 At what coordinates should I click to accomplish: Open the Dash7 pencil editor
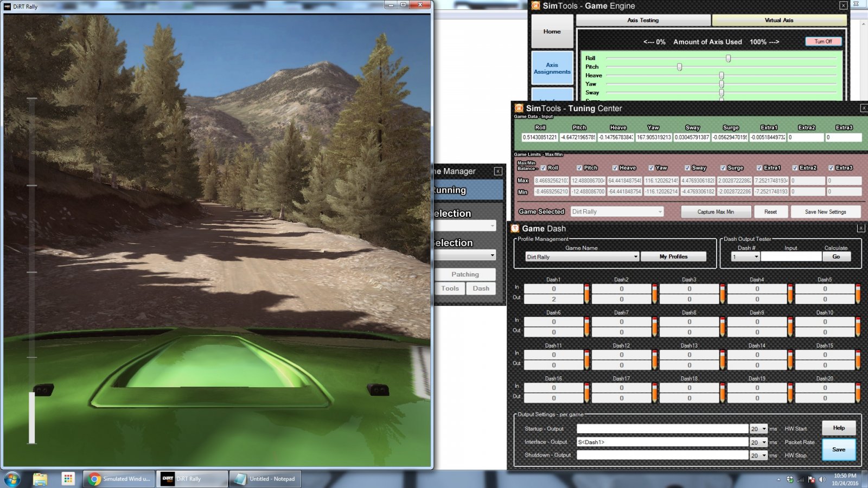(655, 326)
